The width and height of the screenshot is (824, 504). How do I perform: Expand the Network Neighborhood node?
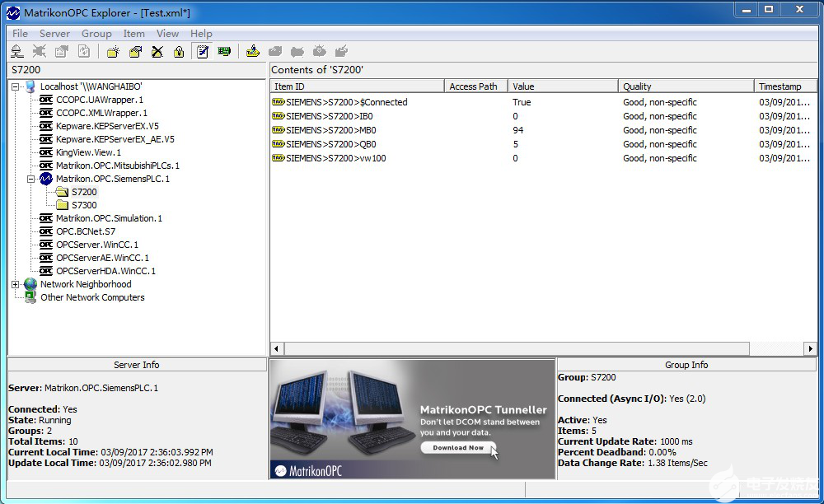pyautogui.click(x=16, y=284)
